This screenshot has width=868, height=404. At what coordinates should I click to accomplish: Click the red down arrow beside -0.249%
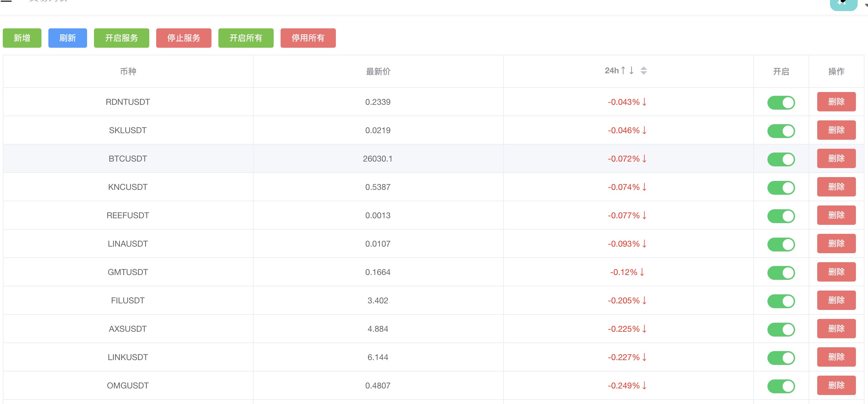tap(644, 386)
